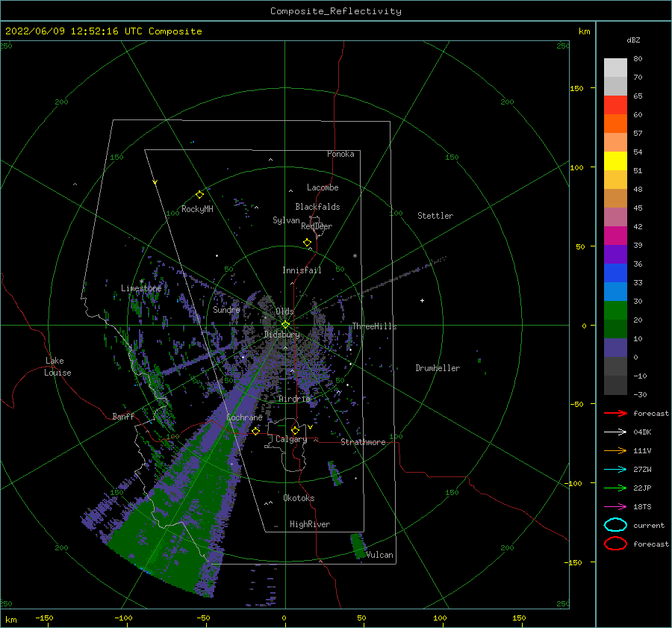Click the km unit label at bottom-left
The image size is (672, 628).
[x=10, y=620]
